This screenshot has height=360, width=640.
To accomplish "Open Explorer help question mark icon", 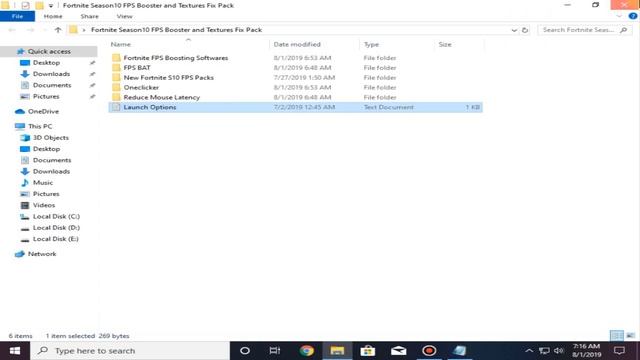I will pyautogui.click(x=633, y=16).
